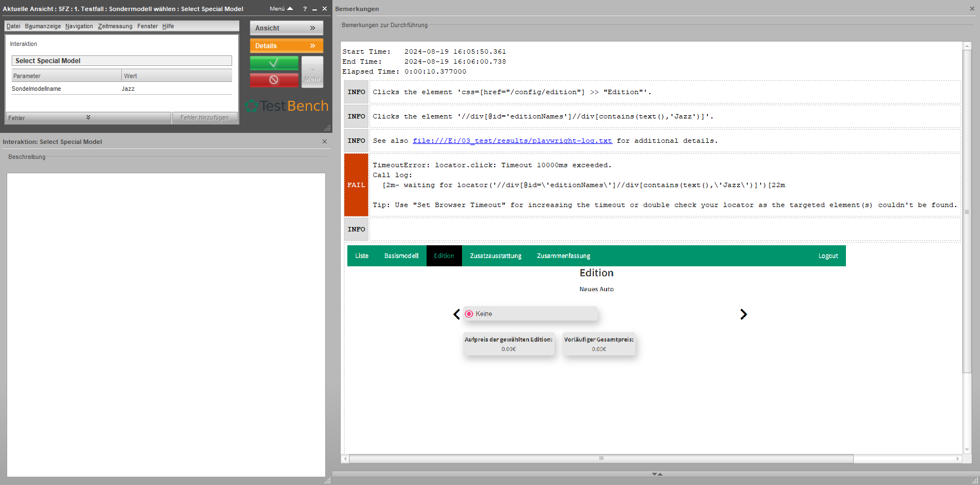Screen dimensions: 980x485
Task: Click the Fehler hinzufügen button
Action: [x=204, y=117]
